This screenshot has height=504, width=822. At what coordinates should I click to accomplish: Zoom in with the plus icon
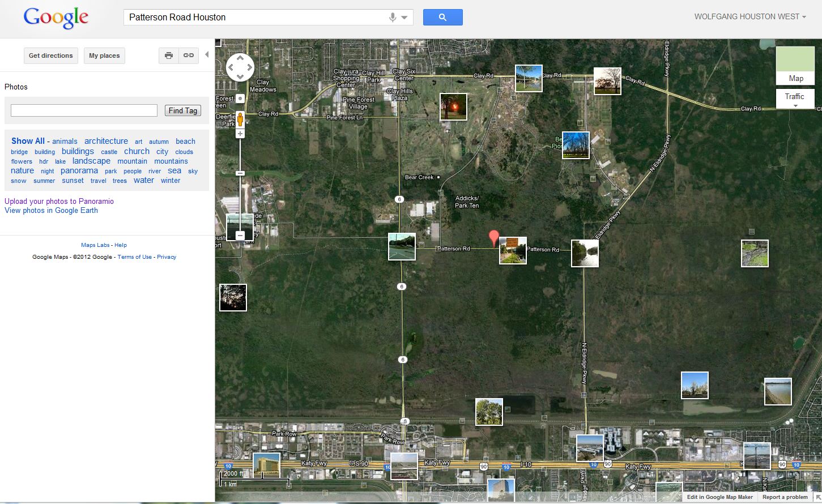pyautogui.click(x=240, y=134)
